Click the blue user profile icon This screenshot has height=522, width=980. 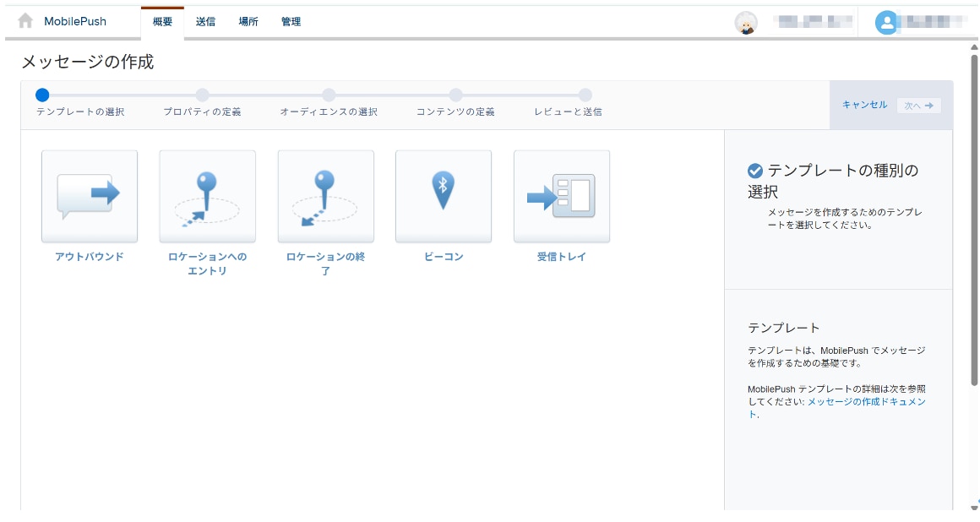(x=886, y=23)
